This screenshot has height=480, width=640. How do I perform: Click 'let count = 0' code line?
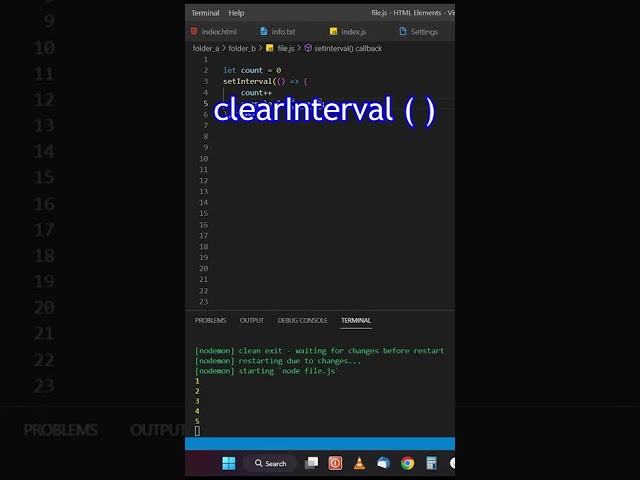pos(252,70)
